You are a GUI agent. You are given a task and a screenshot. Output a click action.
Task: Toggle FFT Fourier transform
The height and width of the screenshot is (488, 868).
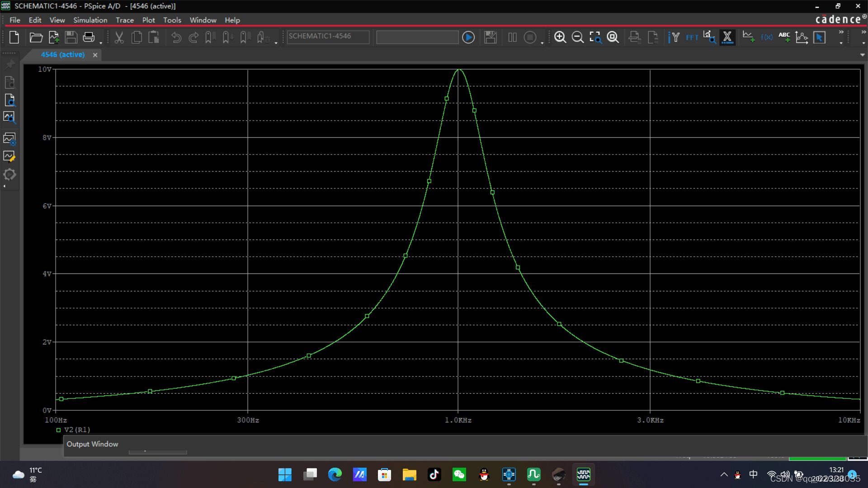(x=692, y=37)
